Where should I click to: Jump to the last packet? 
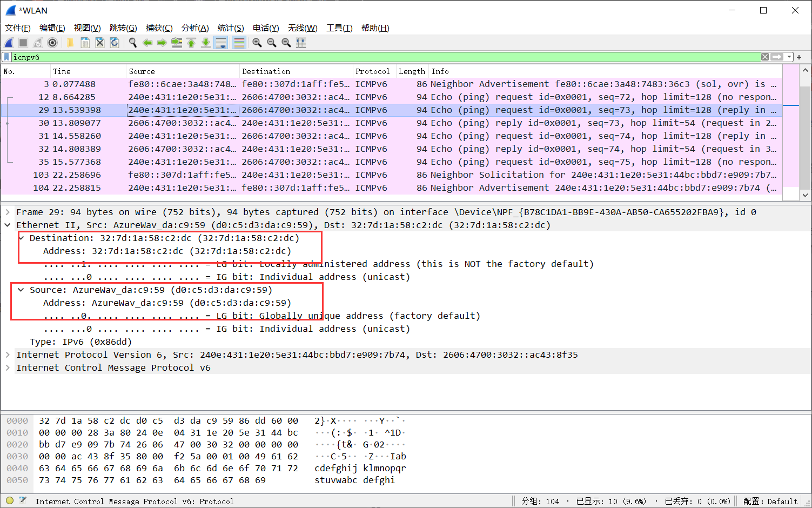coord(206,43)
